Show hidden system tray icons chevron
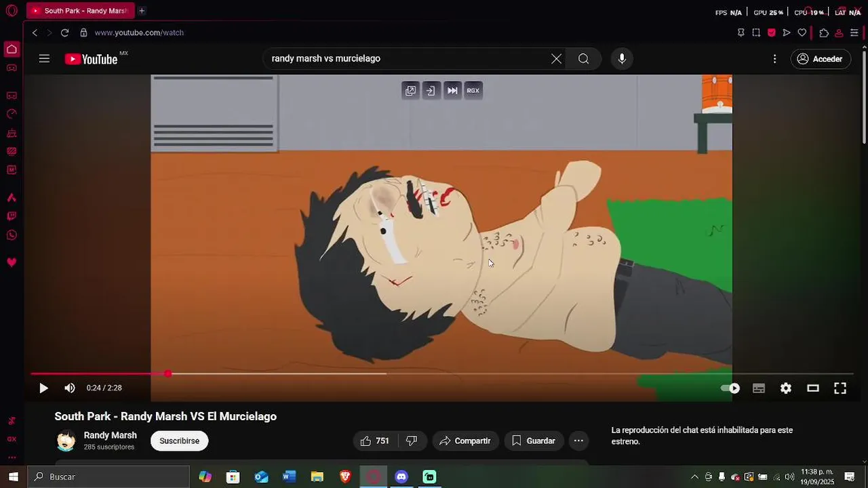The height and width of the screenshot is (488, 868). point(694,477)
